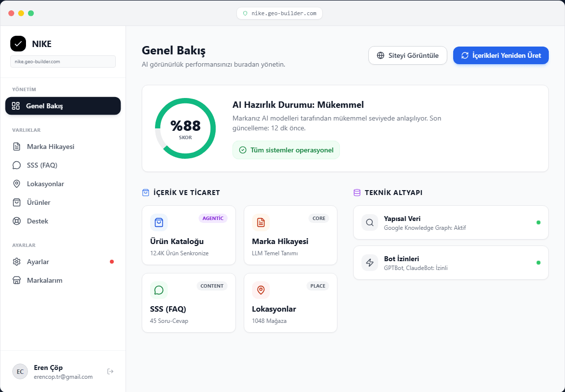Go to Markalarım in the sidebar

pos(63,280)
